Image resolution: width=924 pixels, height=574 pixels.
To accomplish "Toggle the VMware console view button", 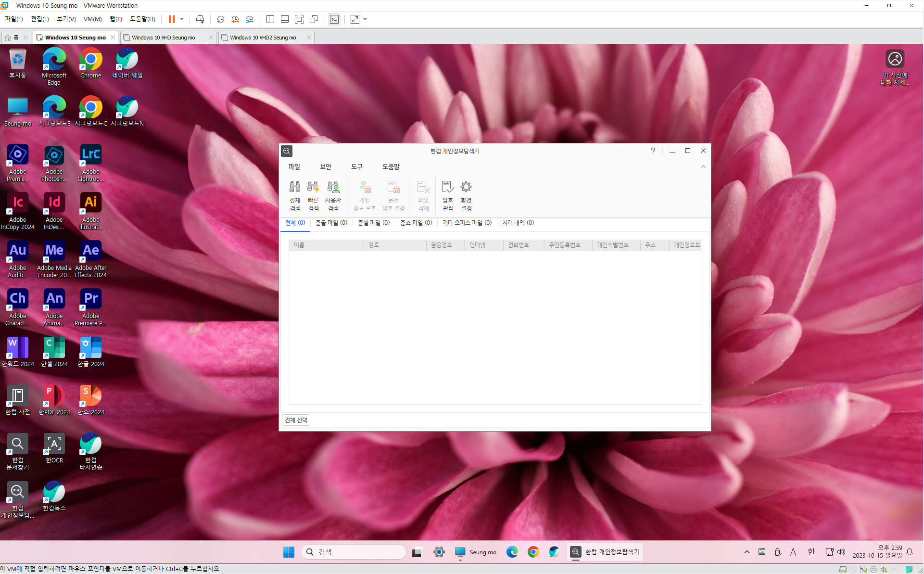I will (334, 19).
